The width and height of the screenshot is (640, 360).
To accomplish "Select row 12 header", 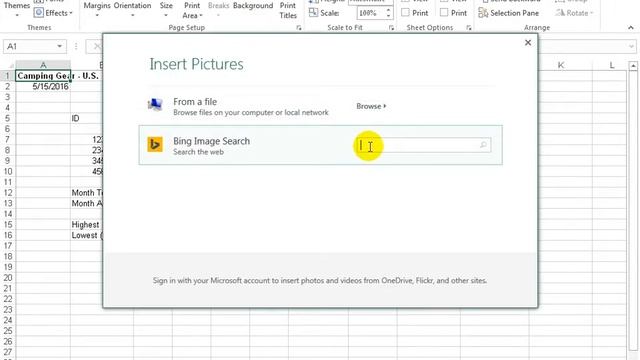I will tap(7, 193).
